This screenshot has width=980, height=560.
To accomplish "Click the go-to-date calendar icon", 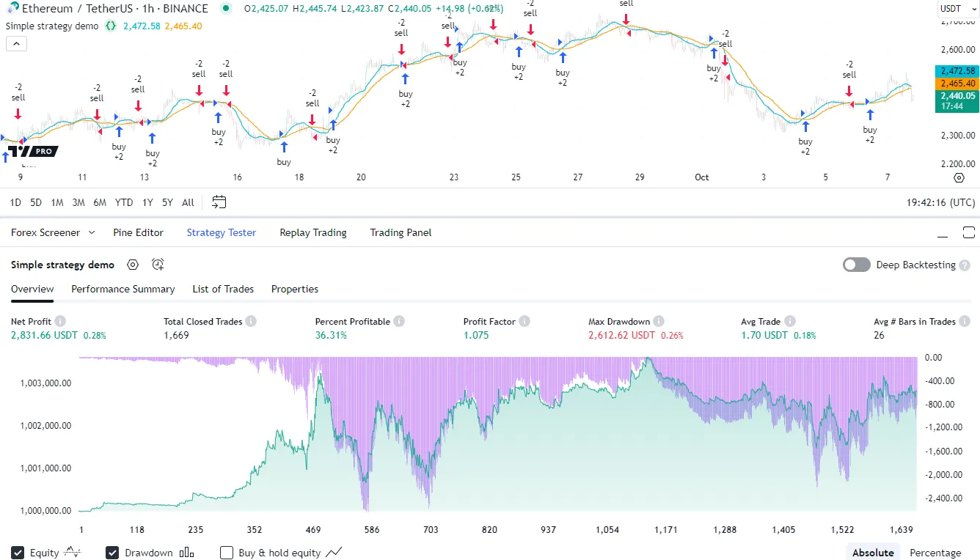I will 219,202.
